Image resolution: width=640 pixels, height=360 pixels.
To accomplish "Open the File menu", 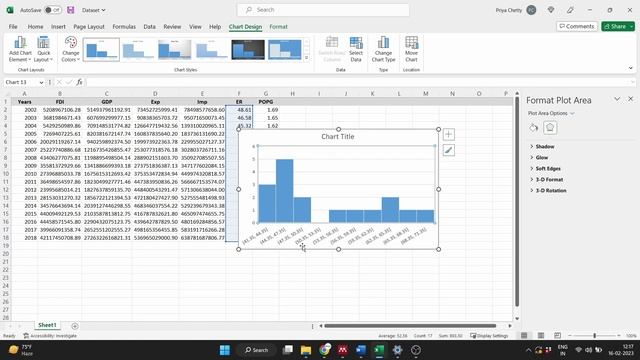I will pos(13,27).
